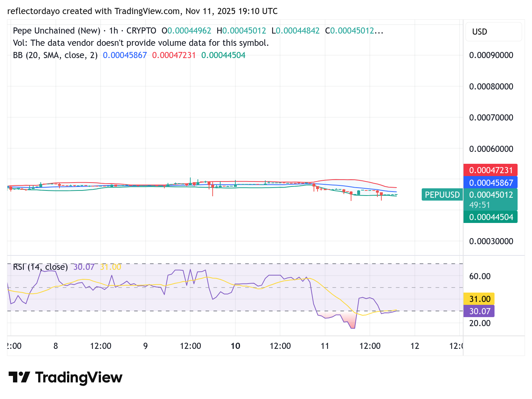Click the low value L0.00044842

point(296,31)
